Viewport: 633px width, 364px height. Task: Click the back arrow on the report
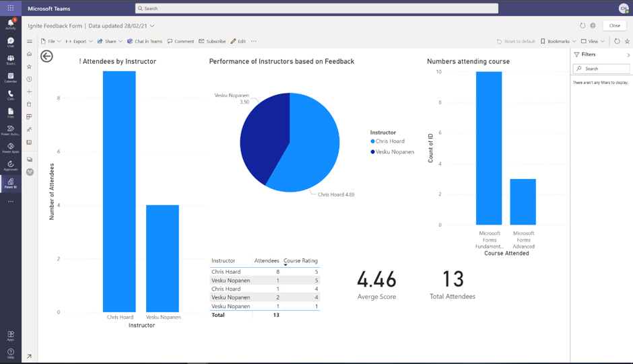pos(47,56)
